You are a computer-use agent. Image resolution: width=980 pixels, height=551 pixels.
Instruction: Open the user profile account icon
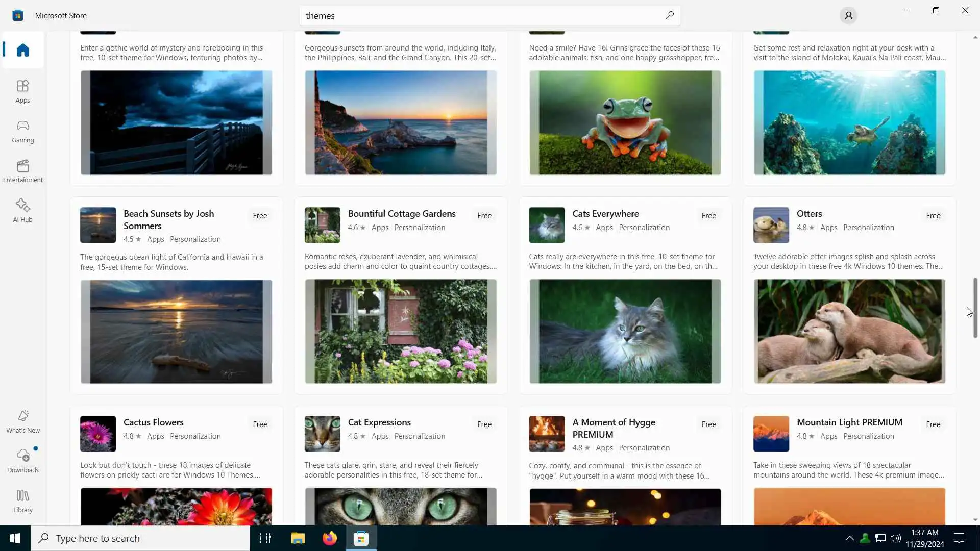point(848,16)
